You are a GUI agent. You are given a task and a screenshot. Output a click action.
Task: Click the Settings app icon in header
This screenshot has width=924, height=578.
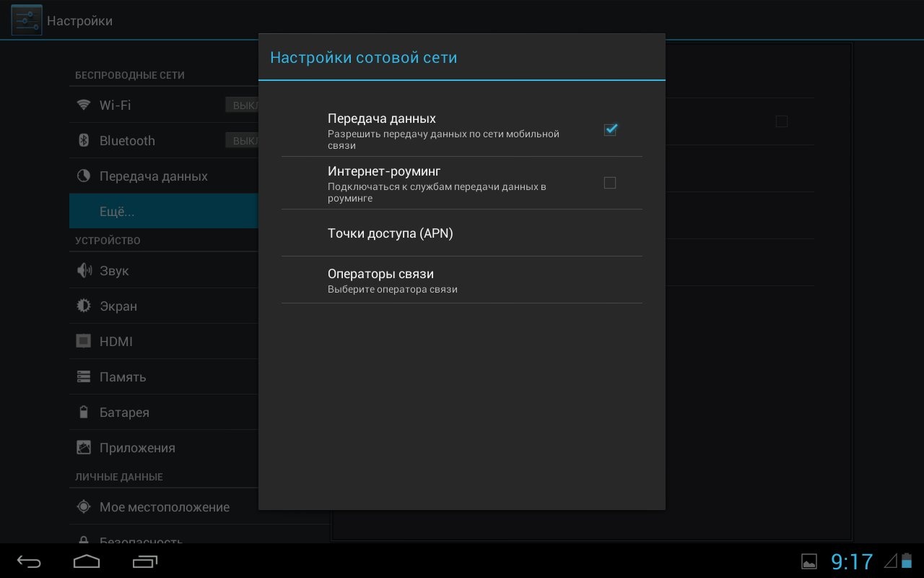point(26,21)
